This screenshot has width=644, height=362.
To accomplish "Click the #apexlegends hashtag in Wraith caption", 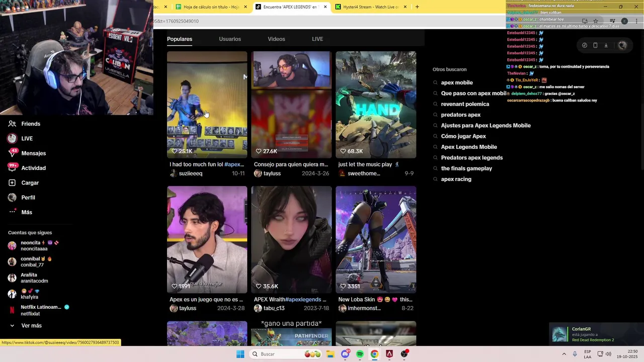I will coord(303,299).
